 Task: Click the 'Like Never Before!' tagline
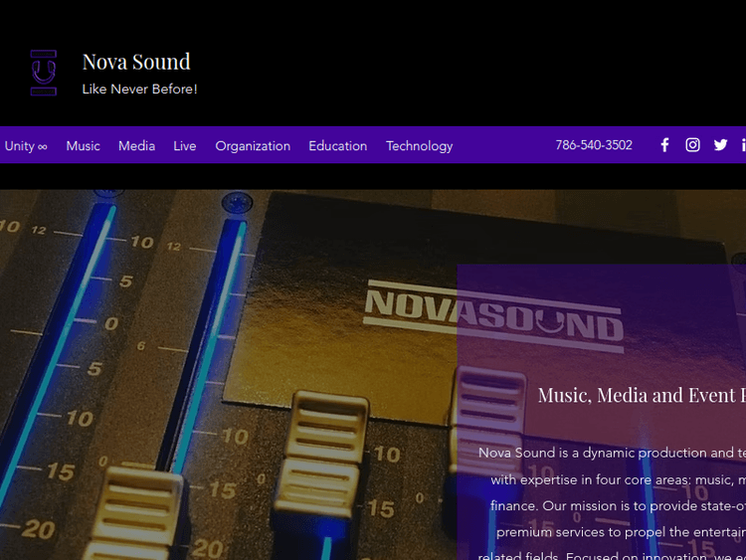point(139,89)
